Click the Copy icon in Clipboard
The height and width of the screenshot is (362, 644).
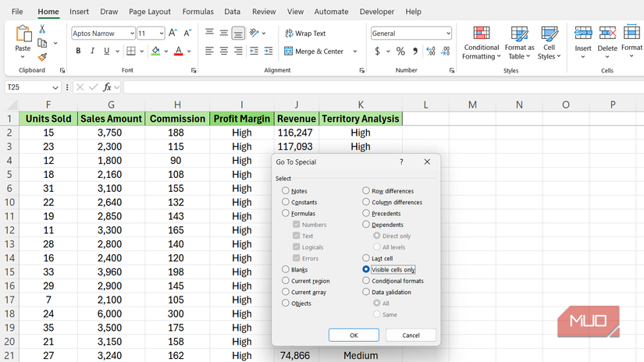click(x=42, y=43)
